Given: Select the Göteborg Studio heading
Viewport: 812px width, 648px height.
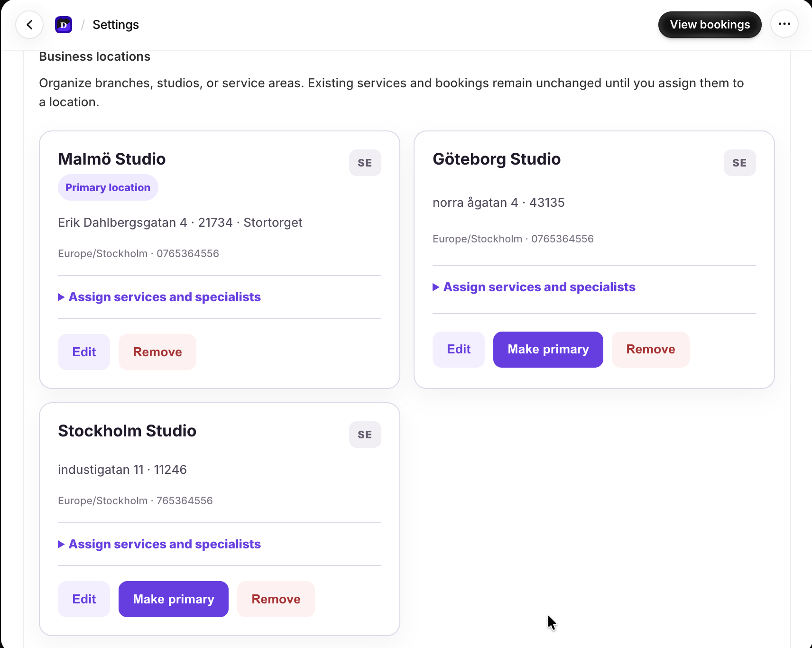Looking at the screenshot, I should [497, 159].
